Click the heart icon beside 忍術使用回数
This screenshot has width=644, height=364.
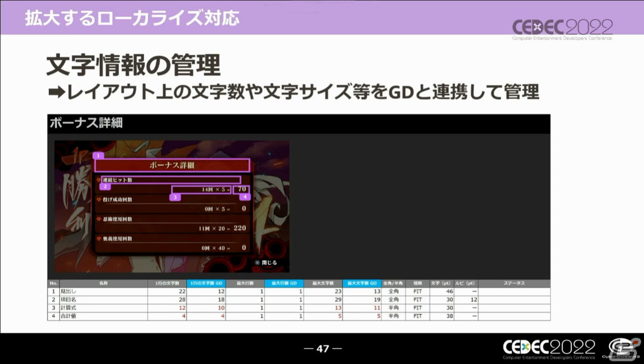pyautogui.click(x=99, y=219)
